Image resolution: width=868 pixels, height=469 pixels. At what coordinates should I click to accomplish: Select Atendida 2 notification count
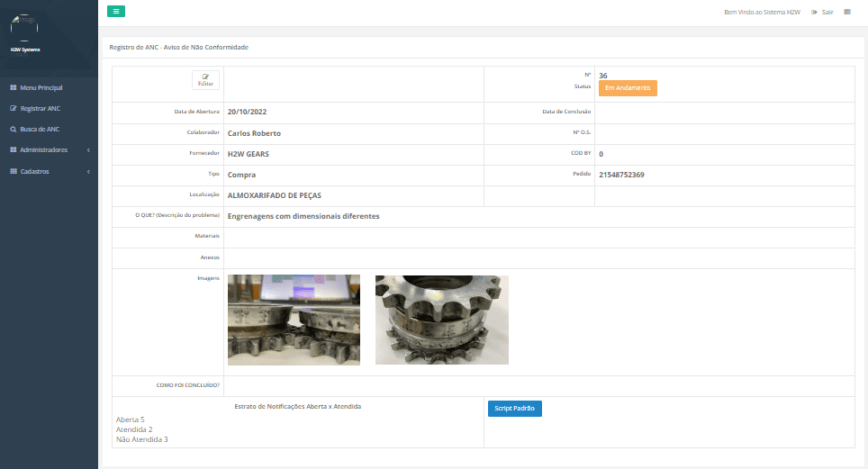pyautogui.click(x=134, y=429)
